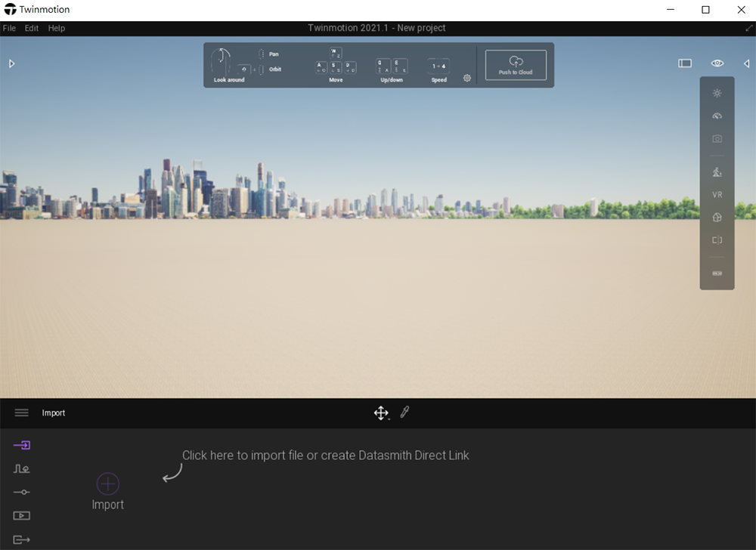
Task: Click the split-screen mirror icon
Action: (717, 239)
